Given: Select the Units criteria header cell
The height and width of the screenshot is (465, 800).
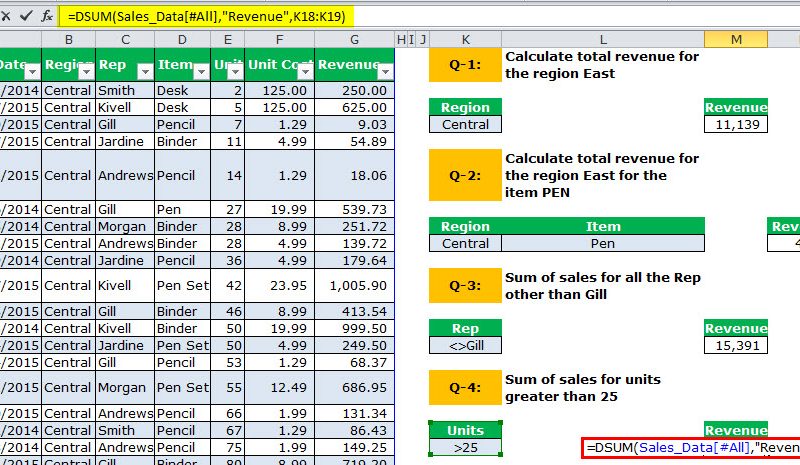Looking at the screenshot, I should [465, 430].
